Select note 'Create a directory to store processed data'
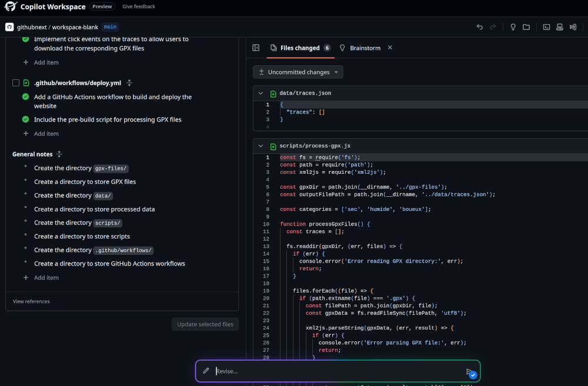The image size is (588, 386). click(x=95, y=209)
